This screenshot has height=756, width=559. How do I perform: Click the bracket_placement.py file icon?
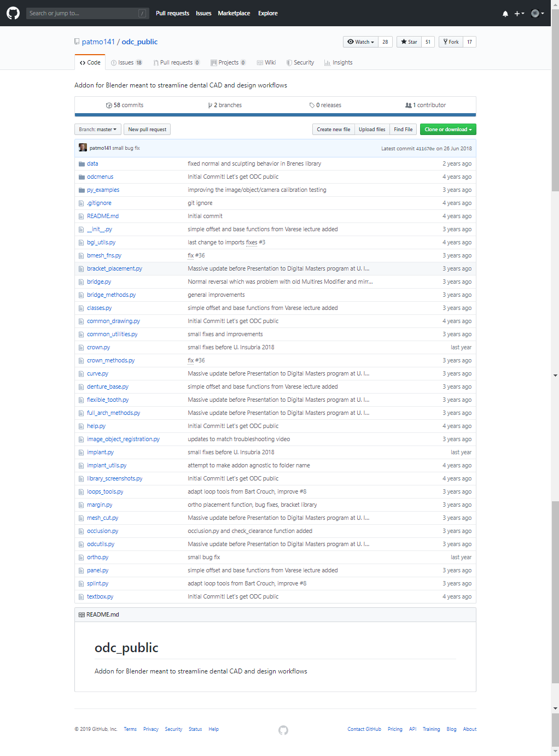81,269
